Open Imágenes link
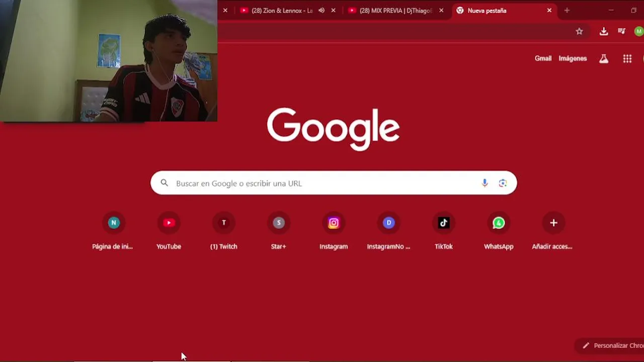The height and width of the screenshot is (362, 644). click(573, 58)
